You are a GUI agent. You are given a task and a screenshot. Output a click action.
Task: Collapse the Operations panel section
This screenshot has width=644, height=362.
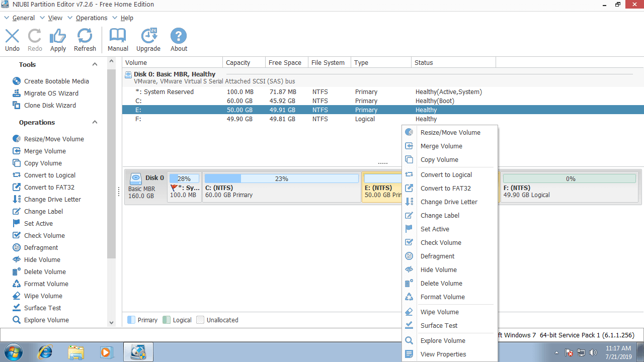[x=95, y=122]
